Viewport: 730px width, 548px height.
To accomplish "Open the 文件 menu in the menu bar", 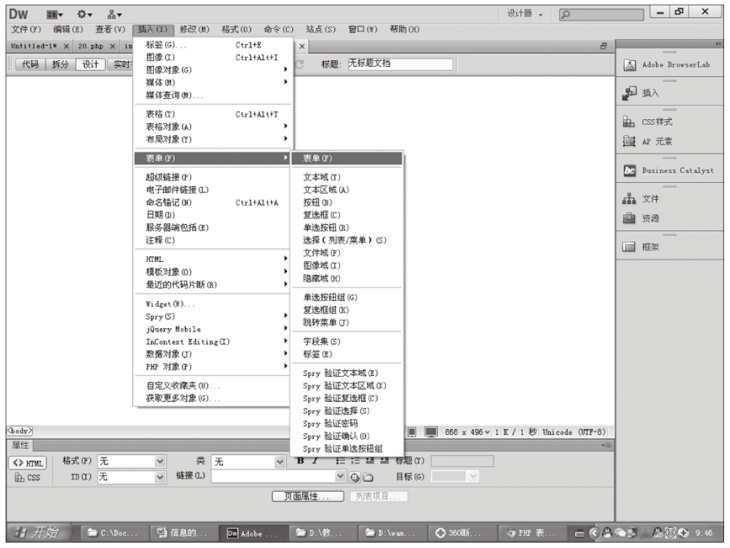I will click(26, 29).
